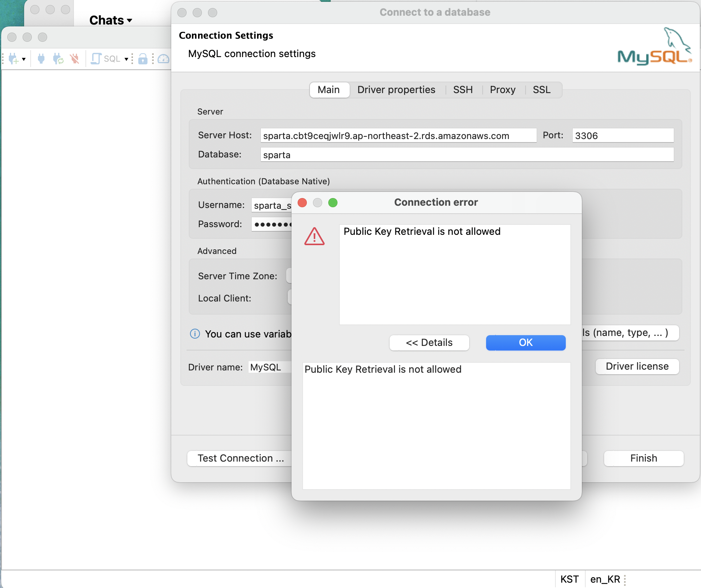701x588 pixels.
Task: Open the Chats dropdown in background window
Action: point(111,20)
